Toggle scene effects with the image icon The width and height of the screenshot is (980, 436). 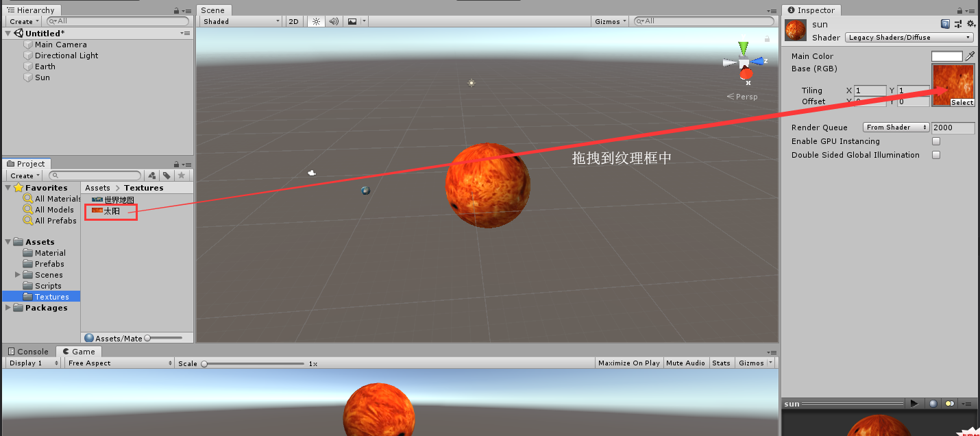[x=352, y=21]
